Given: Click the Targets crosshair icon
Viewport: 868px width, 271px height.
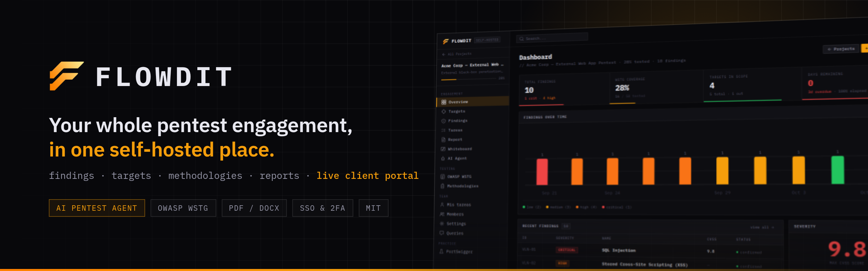Looking at the screenshot, I should [443, 111].
